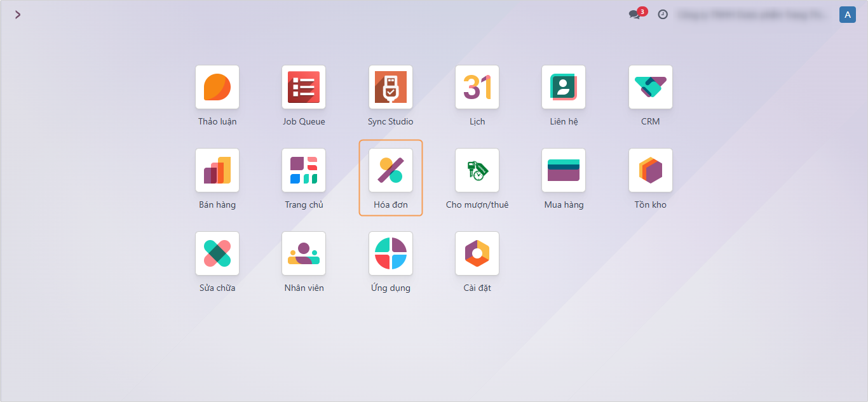Image resolution: width=868 pixels, height=402 pixels.
Task: Open the Cho mượn/thuê rental app
Action: 477,170
